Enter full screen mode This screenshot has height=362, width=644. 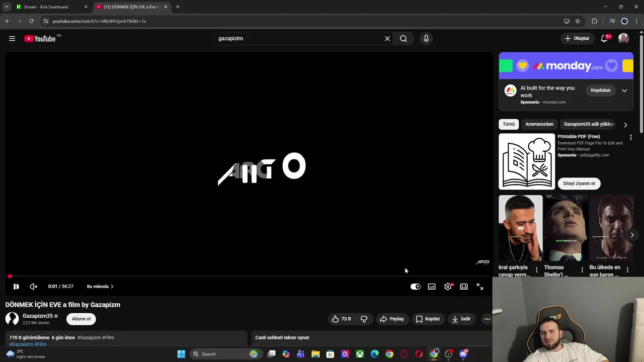pos(480,287)
